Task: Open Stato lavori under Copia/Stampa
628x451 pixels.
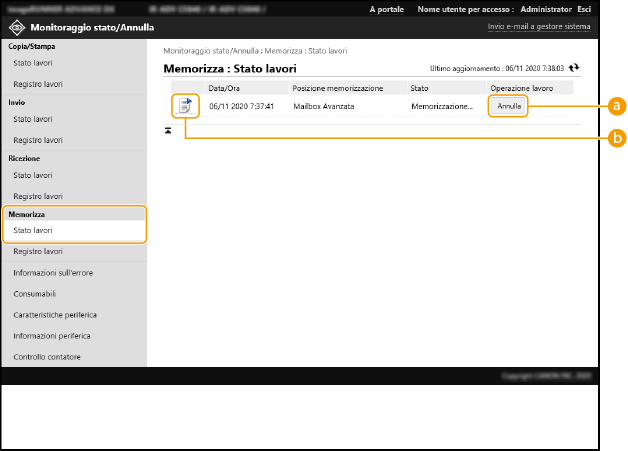Action: coord(33,63)
